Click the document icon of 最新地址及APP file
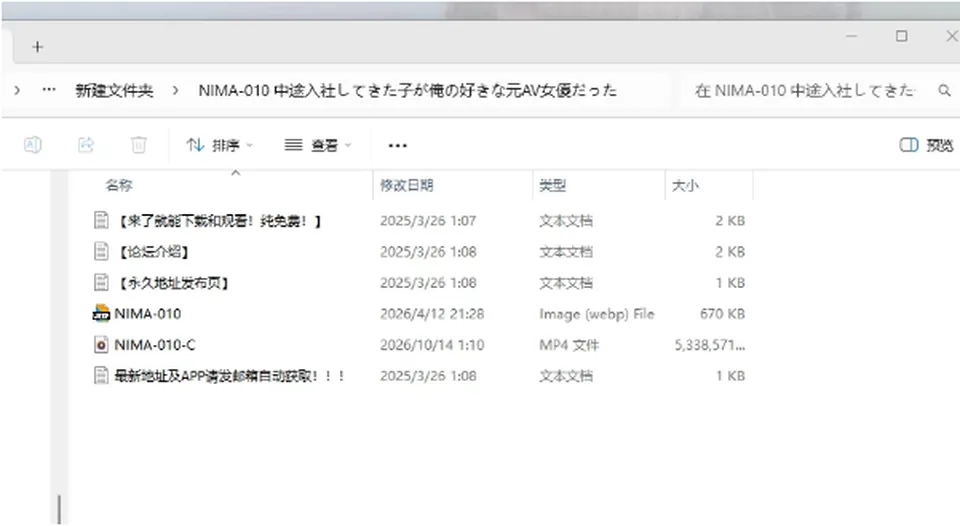Viewport: 960px width, 526px height. point(101,375)
